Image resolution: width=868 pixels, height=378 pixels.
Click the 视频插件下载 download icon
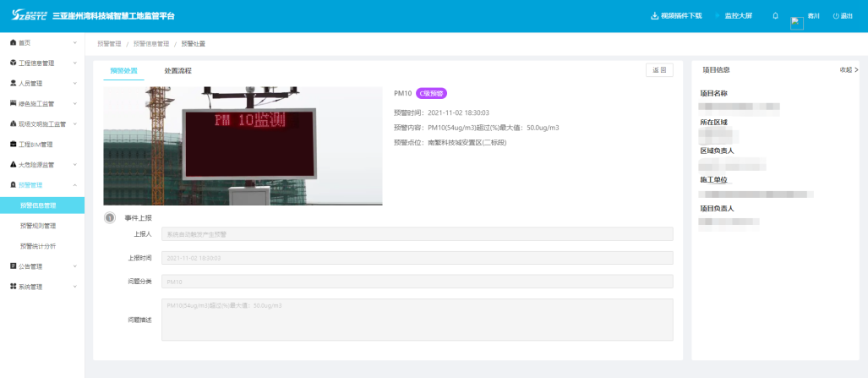(654, 16)
